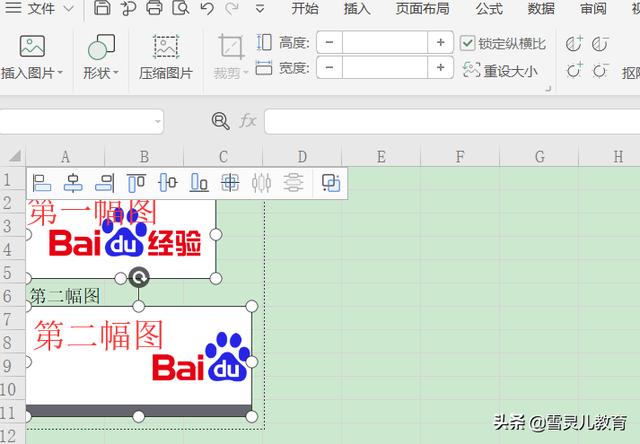640x444 pixels.
Task: Increase 宽度 with the plus button
Action: tap(440, 67)
